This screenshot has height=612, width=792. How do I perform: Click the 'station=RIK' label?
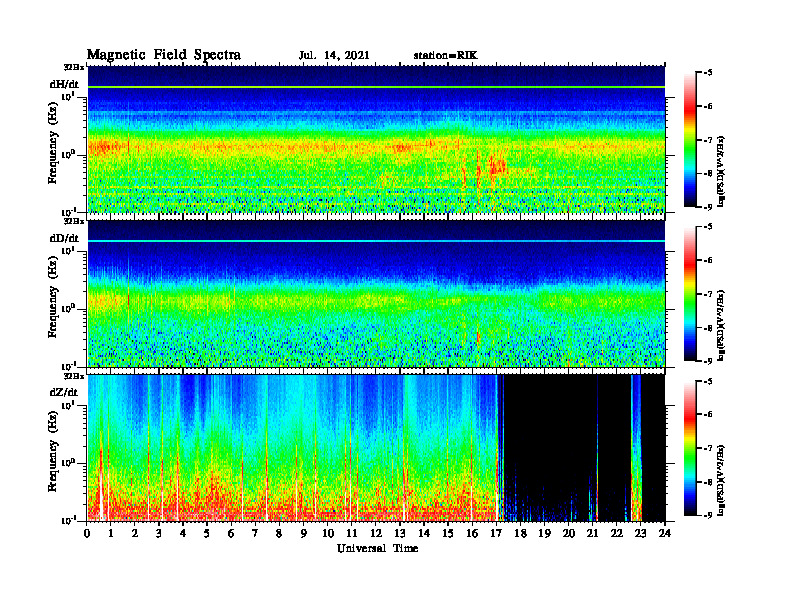[x=445, y=56]
